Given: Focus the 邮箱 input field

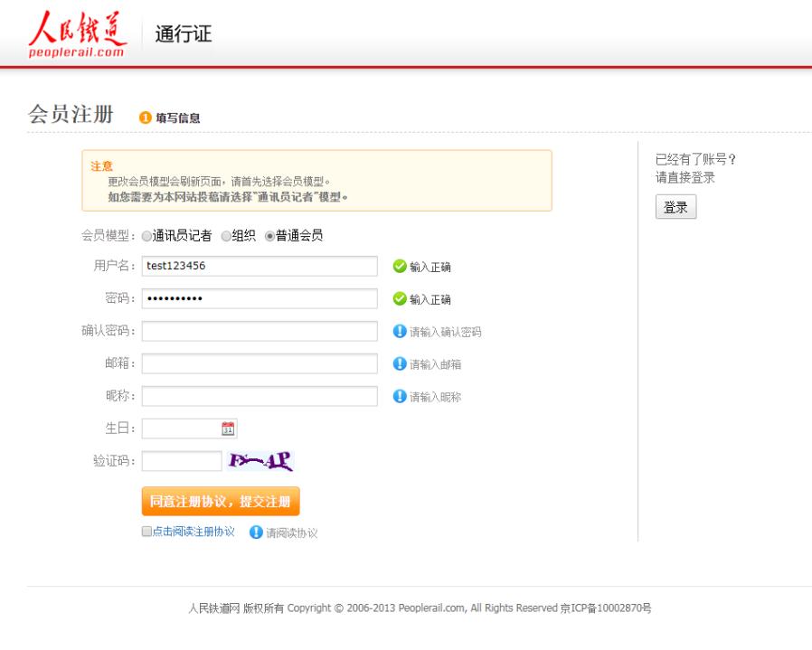Looking at the screenshot, I should (260, 363).
